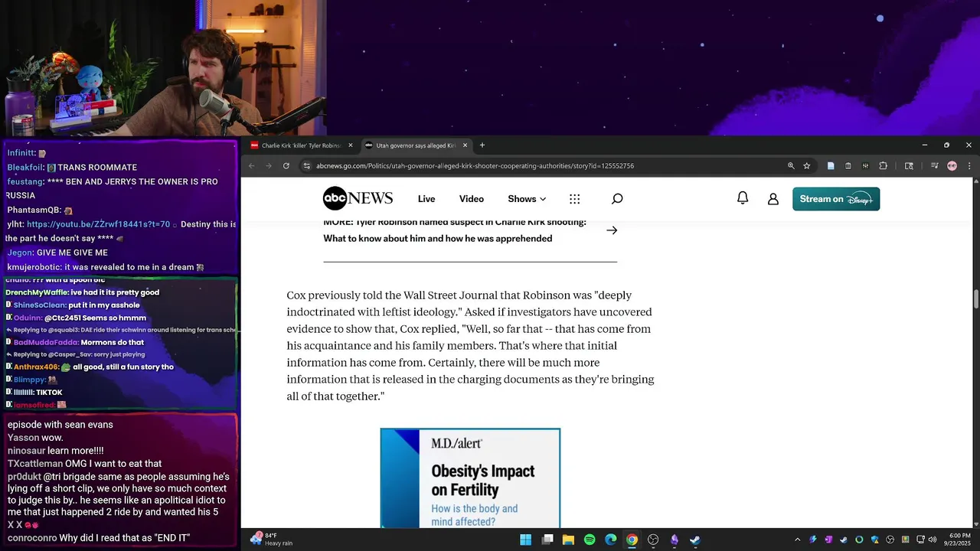Close the Charlie Kirk 'killer' tab
The height and width of the screenshot is (551, 980).
point(351,145)
